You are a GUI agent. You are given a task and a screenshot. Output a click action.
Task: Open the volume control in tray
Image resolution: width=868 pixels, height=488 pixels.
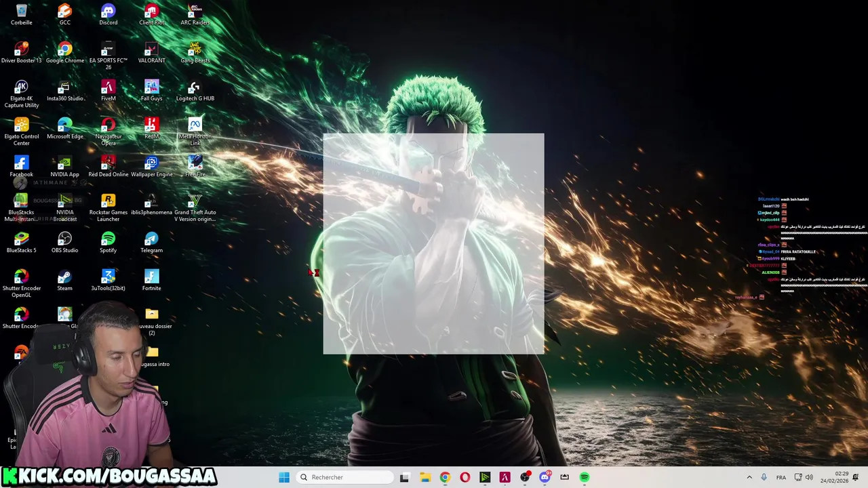click(809, 477)
